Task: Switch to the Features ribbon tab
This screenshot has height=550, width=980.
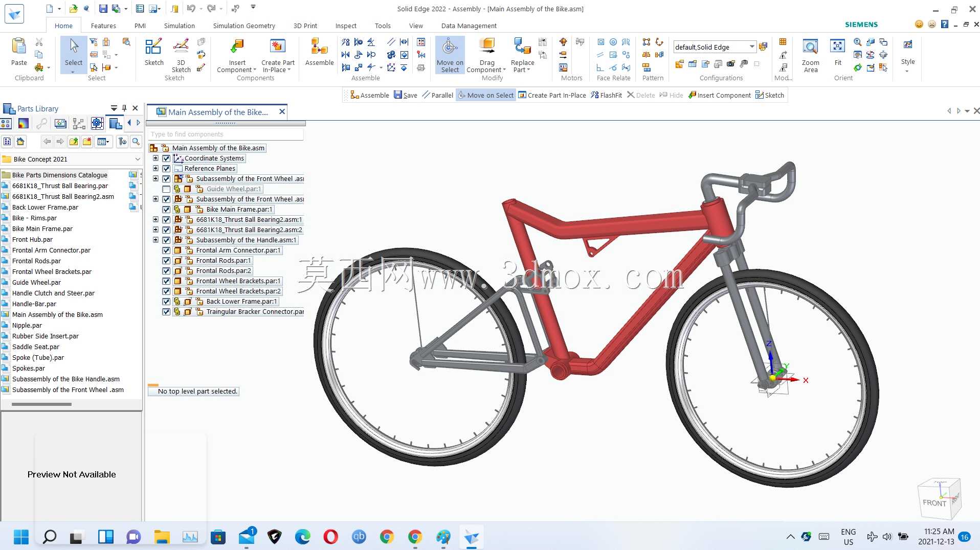Action: (x=103, y=26)
